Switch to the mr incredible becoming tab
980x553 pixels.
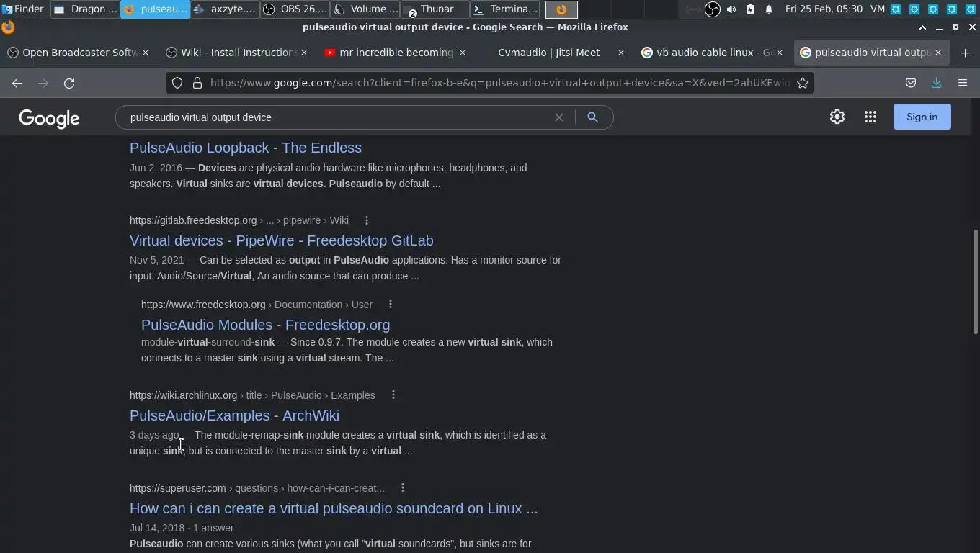pos(395,53)
